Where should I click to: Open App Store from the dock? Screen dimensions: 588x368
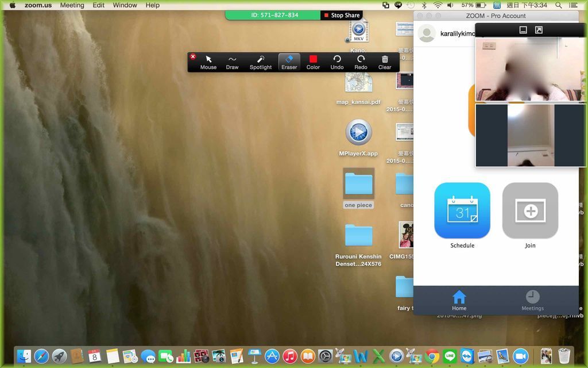pos(272,356)
